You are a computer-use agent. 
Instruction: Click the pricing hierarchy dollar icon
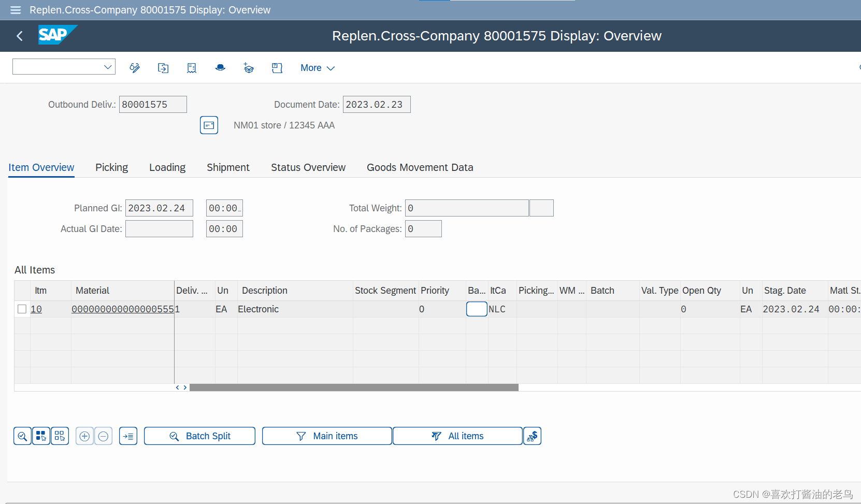pos(532,436)
